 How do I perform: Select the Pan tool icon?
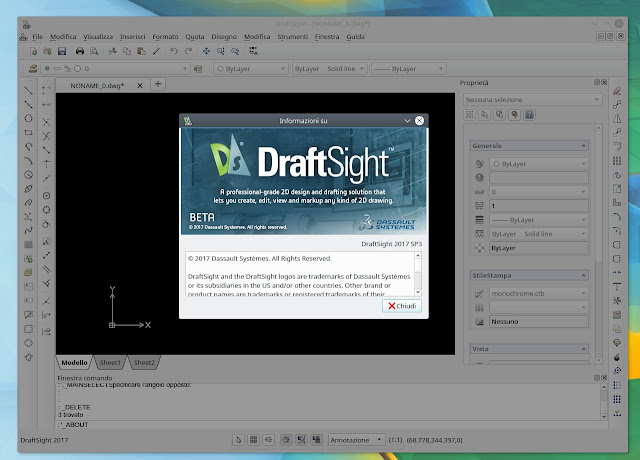point(207,51)
